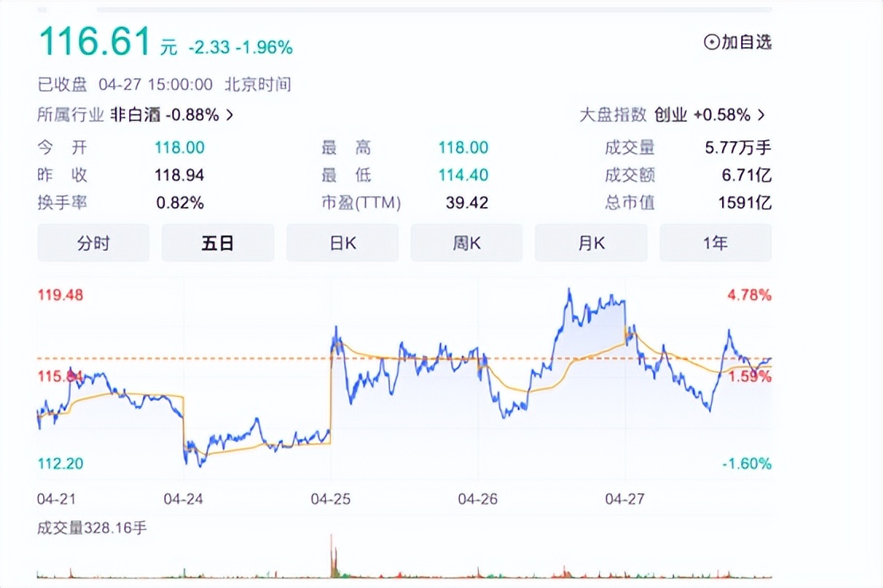The image size is (883, 588).
Task: Select the 04-27 date marker
Action: point(625,499)
